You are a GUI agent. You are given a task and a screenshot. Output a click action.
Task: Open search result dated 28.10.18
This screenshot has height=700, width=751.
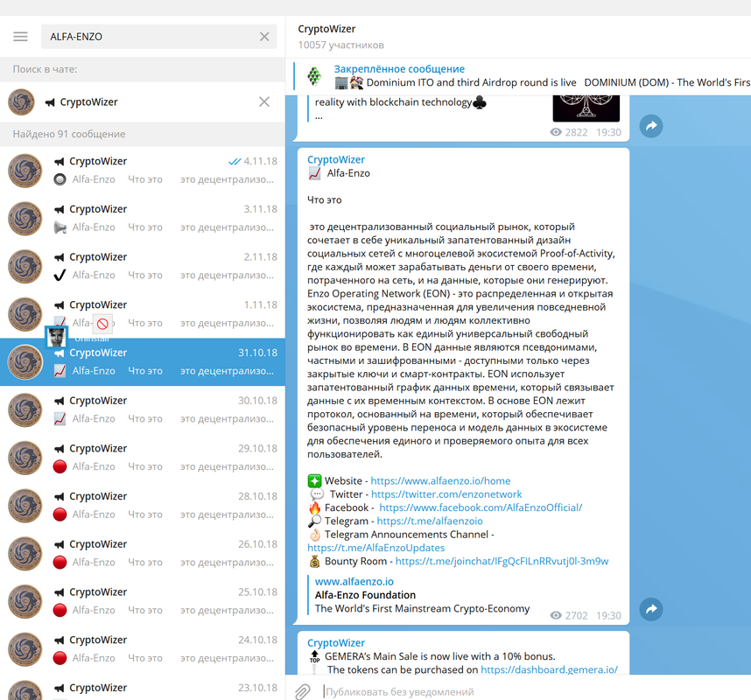[143, 506]
